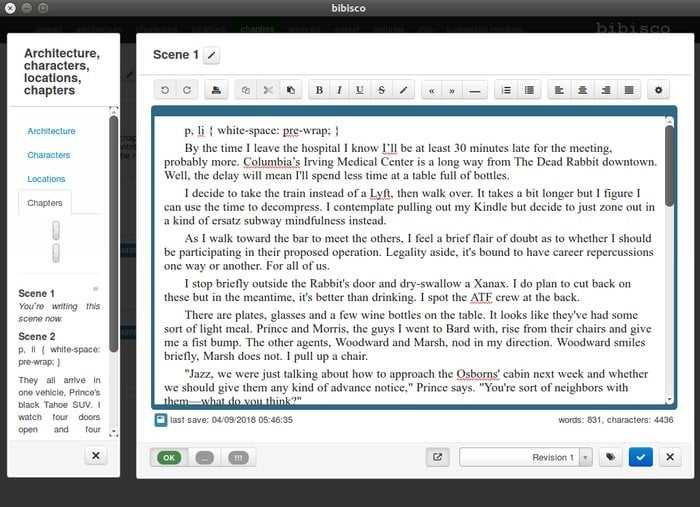700x507 pixels.
Task: Click the editor scrollbar down arrow
Action: point(669,399)
